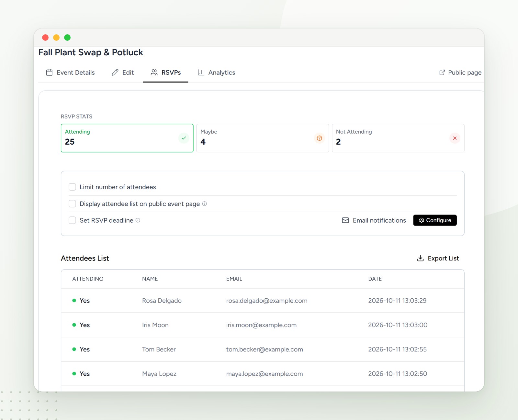The image size is (518, 420).
Task: Select the Maybe stats card
Action: coord(263,138)
